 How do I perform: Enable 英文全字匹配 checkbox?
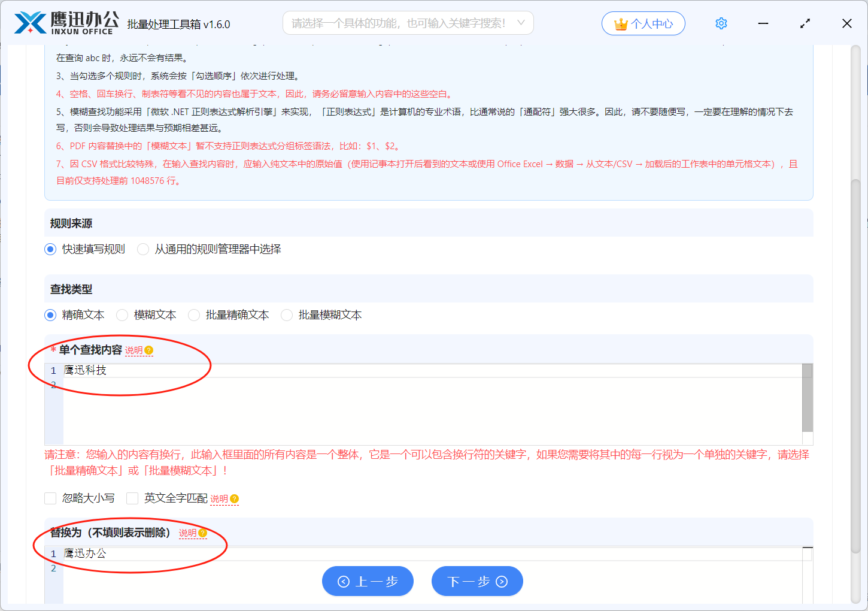[132, 498]
